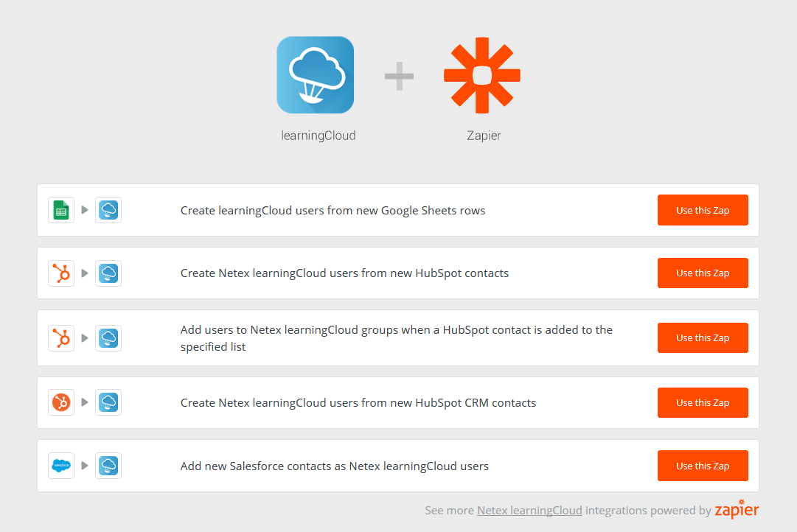The image size is (797, 532).
Task: Use the HubSpot CRM contacts Zap
Action: point(703,402)
